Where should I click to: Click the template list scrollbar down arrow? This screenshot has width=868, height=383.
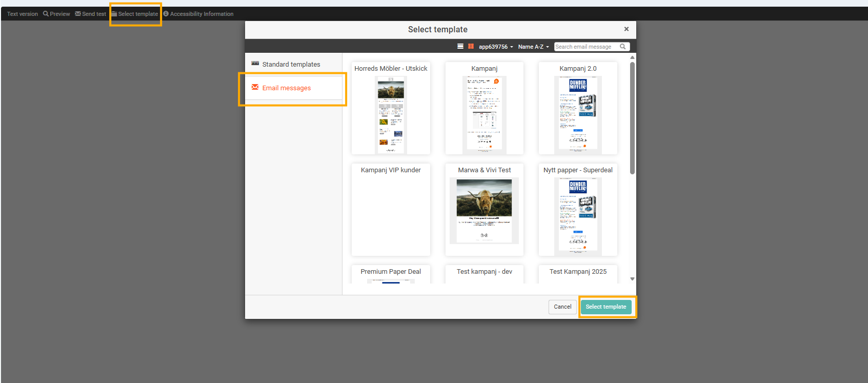pos(632,279)
